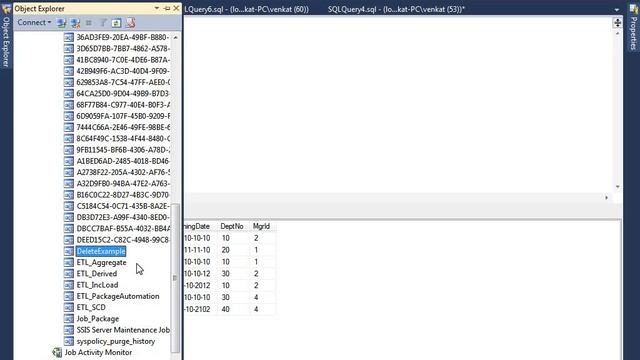Screen dimensions: 640x360
Task: Click job icon beside 7444C66A-2E46-49FE-98BE
Action: [69, 127]
